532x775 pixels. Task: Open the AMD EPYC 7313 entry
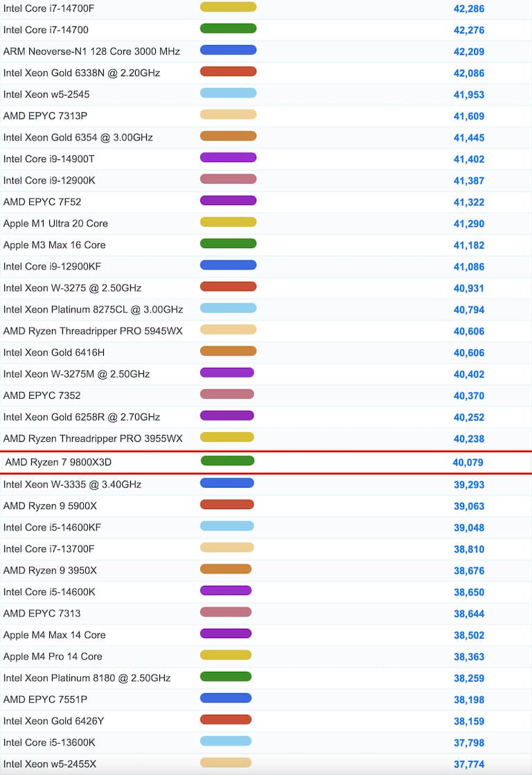42,614
